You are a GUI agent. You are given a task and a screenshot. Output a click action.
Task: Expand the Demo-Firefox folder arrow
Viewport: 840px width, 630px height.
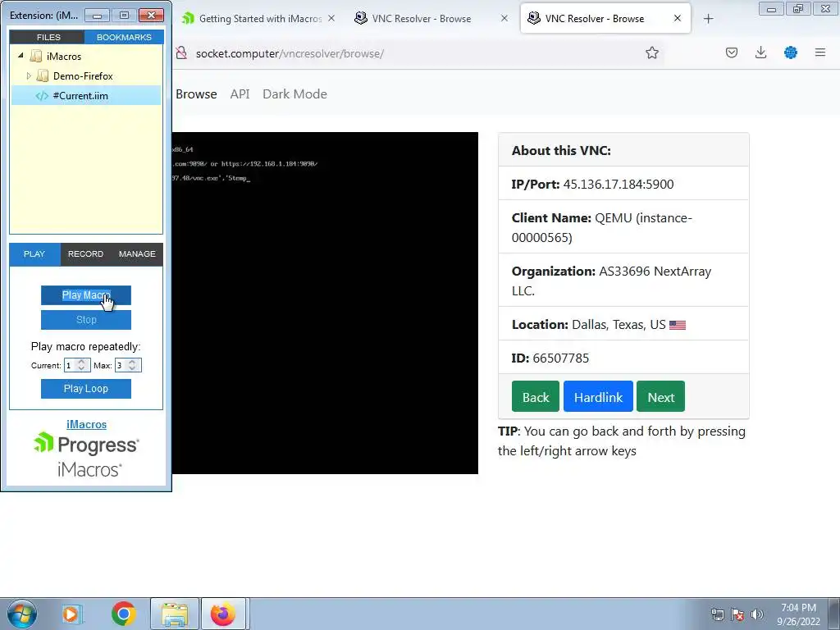(x=29, y=76)
